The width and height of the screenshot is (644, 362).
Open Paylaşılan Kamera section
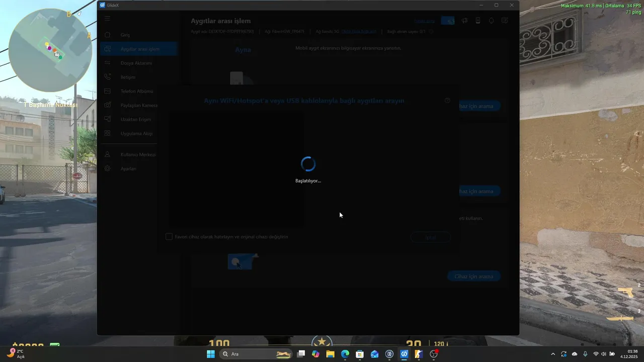(138, 105)
